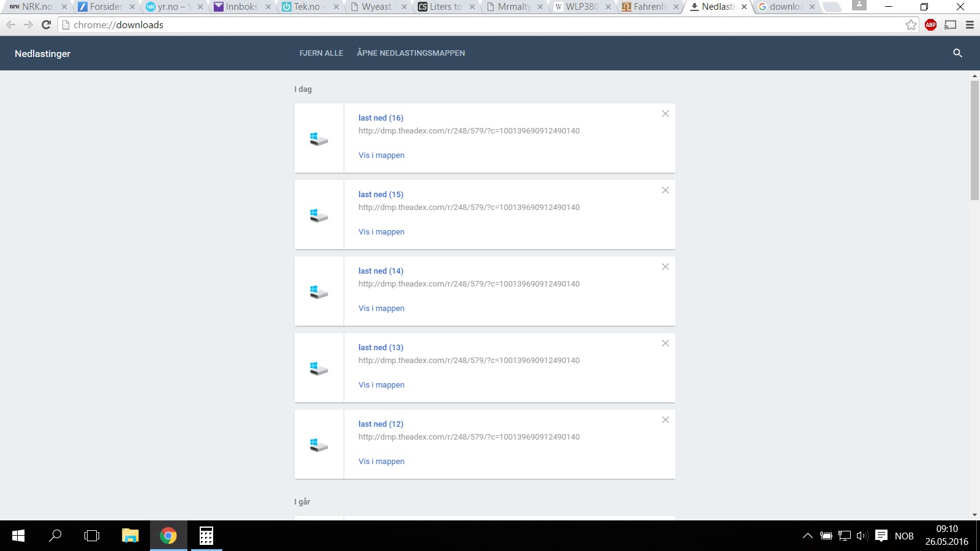Click the scrollbar down arrow
Image resolution: width=980 pixels, height=551 pixels.
click(x=974, y=515)
